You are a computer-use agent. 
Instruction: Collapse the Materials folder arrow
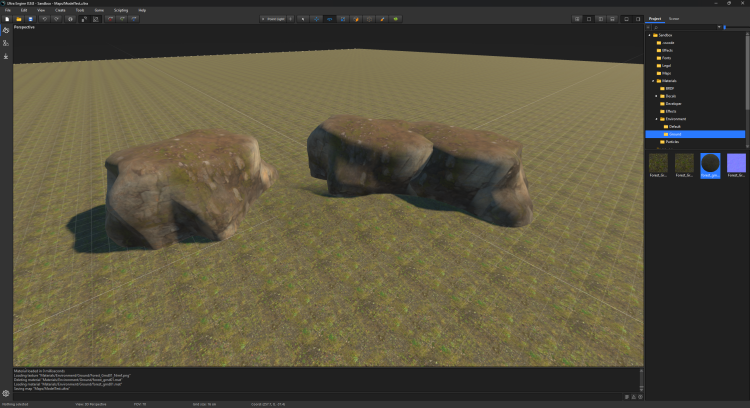652,81
